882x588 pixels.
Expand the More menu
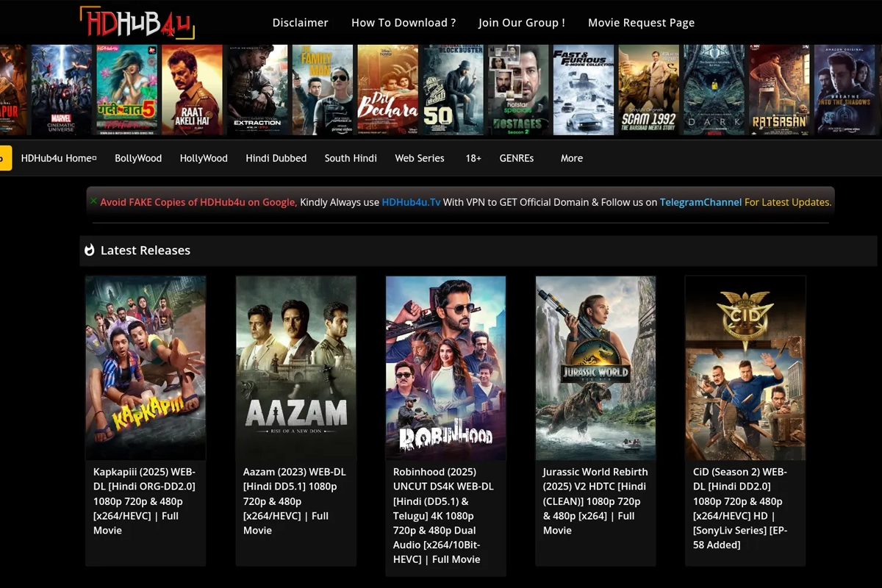[571, 158]
